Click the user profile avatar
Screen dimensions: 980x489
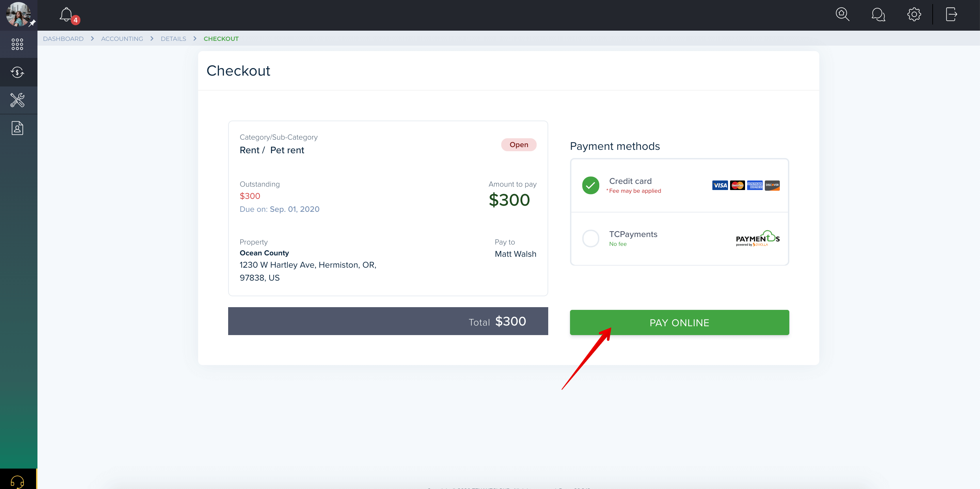point(18,14)
